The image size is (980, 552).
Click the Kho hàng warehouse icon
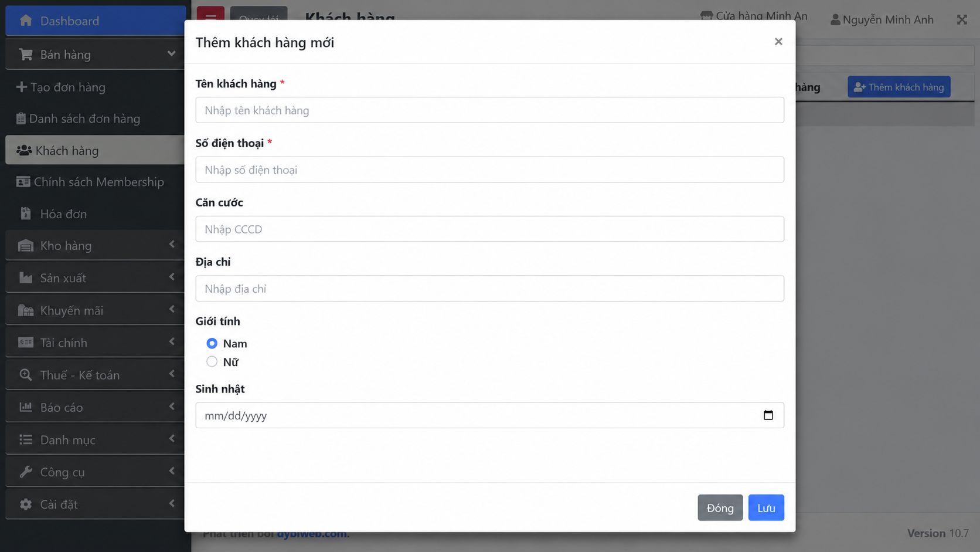[26, 246]
